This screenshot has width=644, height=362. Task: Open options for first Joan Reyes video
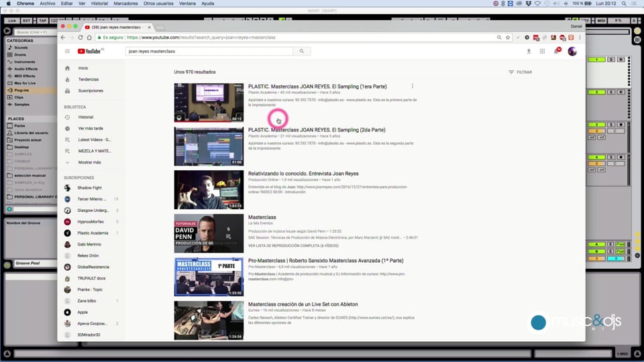[x=413, y=86]
